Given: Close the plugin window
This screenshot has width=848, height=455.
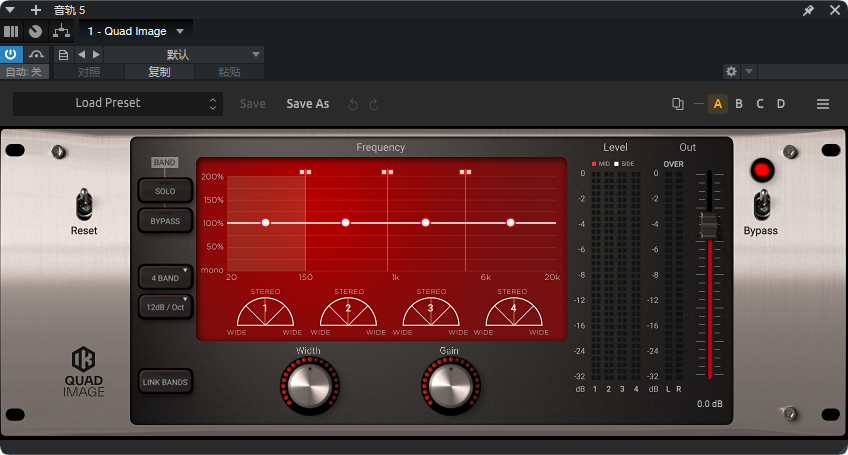Looking at the screenshot, I should [x=835, y=10].
